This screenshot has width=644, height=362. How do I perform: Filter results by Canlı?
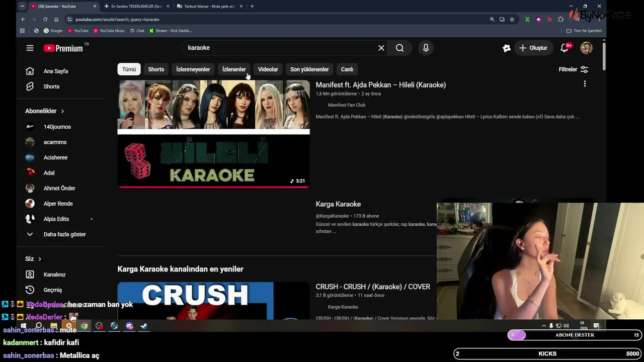tap(347, 69)
